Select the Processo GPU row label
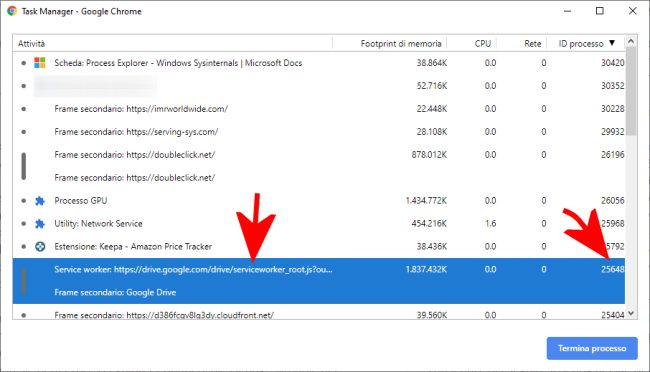The image size is (650, 372). 81,201
